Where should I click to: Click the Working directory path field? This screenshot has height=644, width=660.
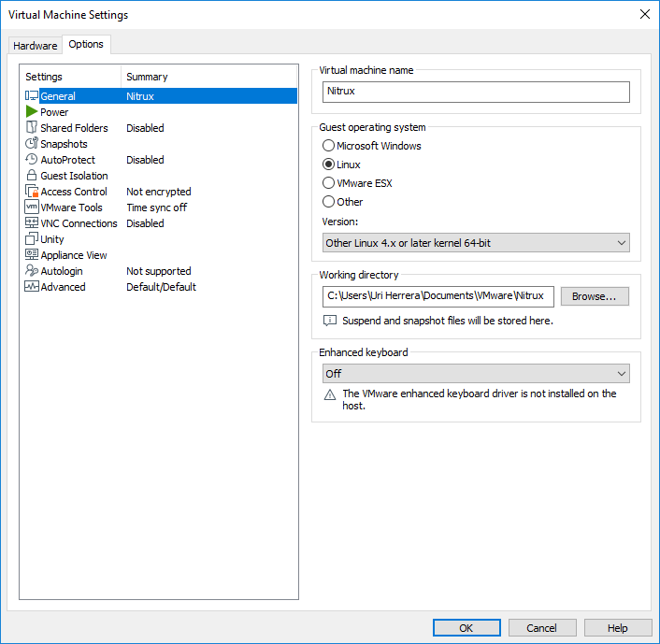pyautogui.click(x=438, y=296)
